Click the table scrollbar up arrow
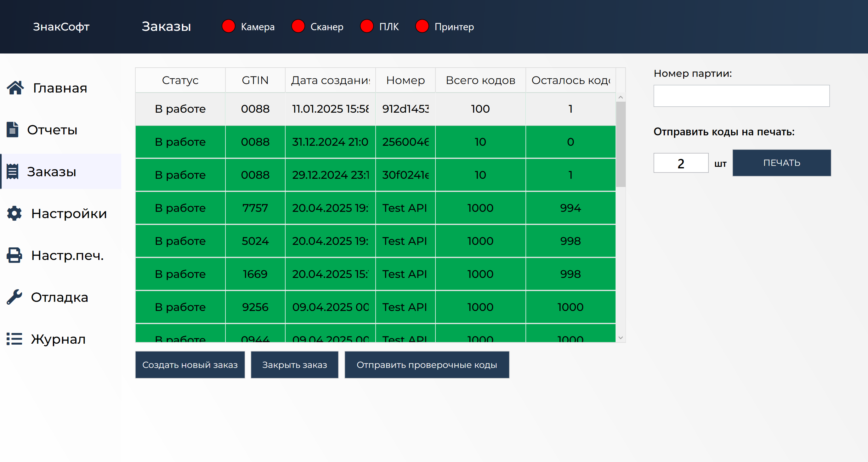Image resolution: width=868 pixels, height=462 pixels. pyautogui.click(x=621, y=97)
